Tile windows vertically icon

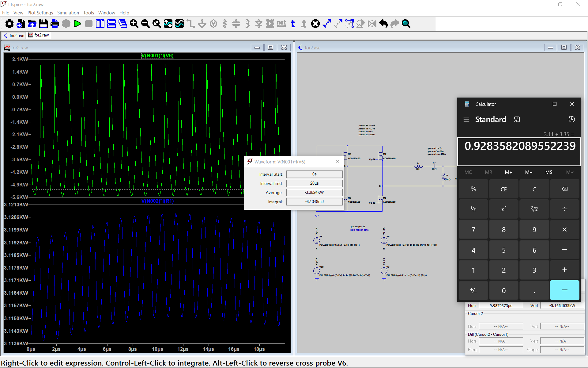point(100,24)
